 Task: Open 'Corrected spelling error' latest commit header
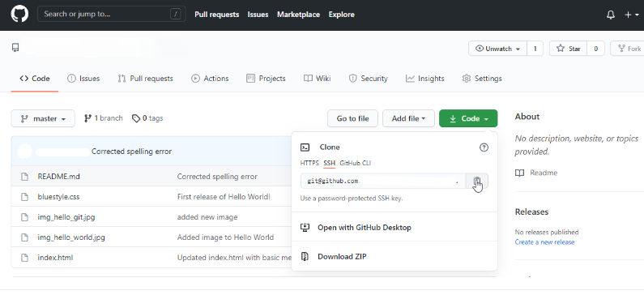click(x=131, y=152)
